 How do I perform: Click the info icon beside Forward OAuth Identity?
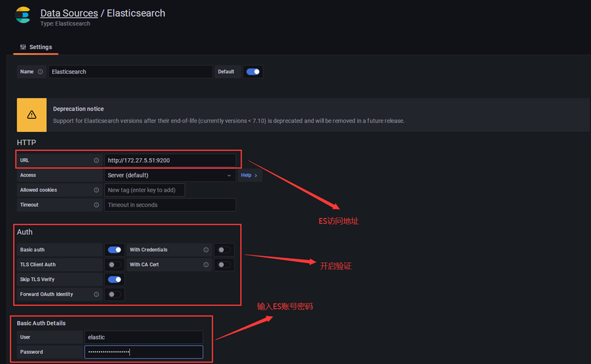(x=97, y=294)
